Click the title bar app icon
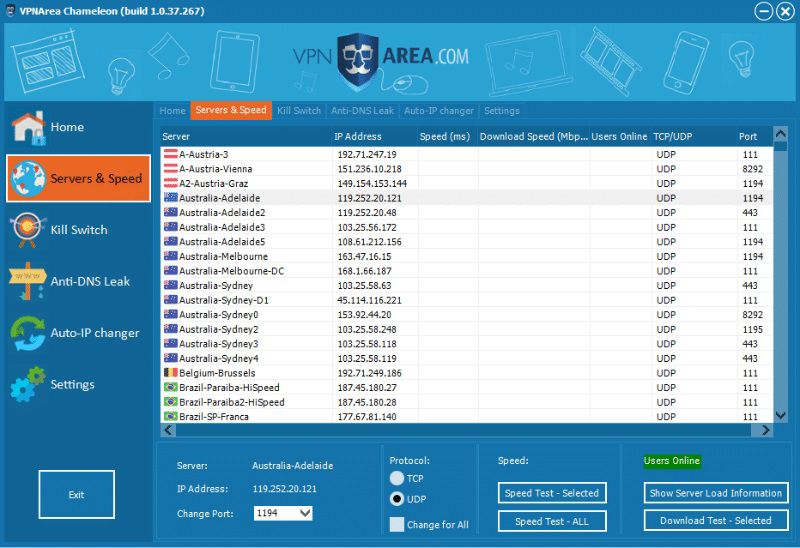The height and width of the screenshot is (548, 800). click(x=10, y=11)
